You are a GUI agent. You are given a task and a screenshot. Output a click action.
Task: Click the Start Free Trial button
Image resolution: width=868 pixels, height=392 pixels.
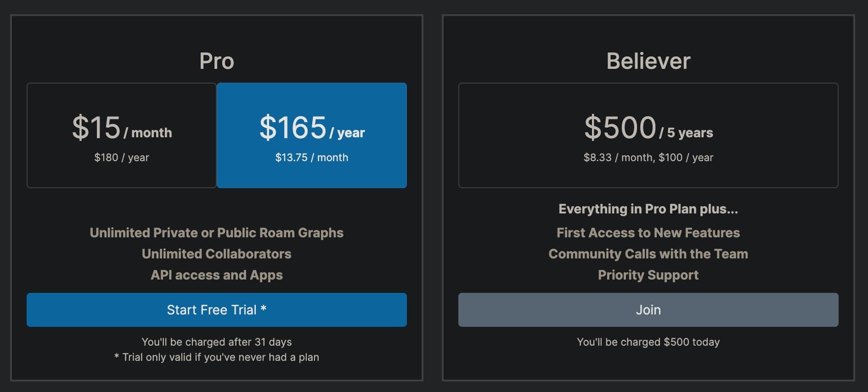(216, 310)
